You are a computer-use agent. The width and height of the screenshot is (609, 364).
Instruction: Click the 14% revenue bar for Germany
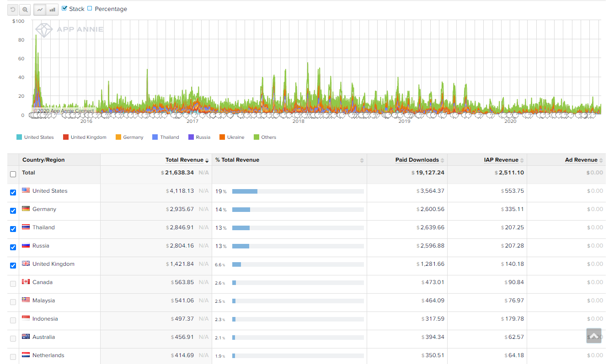click(241, 210)
